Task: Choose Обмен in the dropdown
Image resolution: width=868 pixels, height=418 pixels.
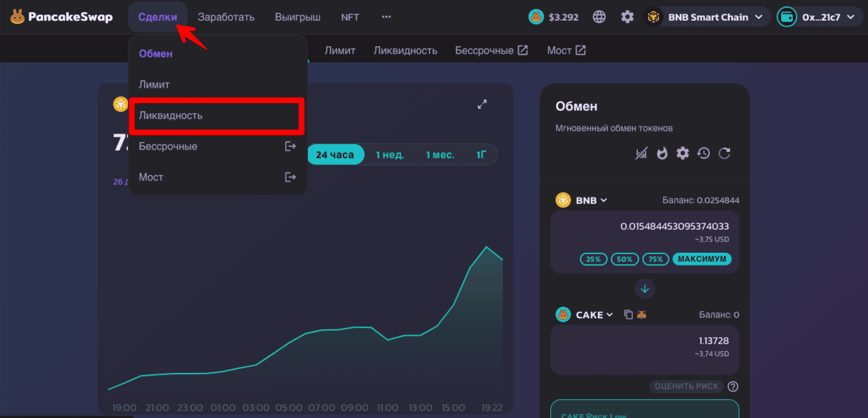Action: tap(218, 54)
